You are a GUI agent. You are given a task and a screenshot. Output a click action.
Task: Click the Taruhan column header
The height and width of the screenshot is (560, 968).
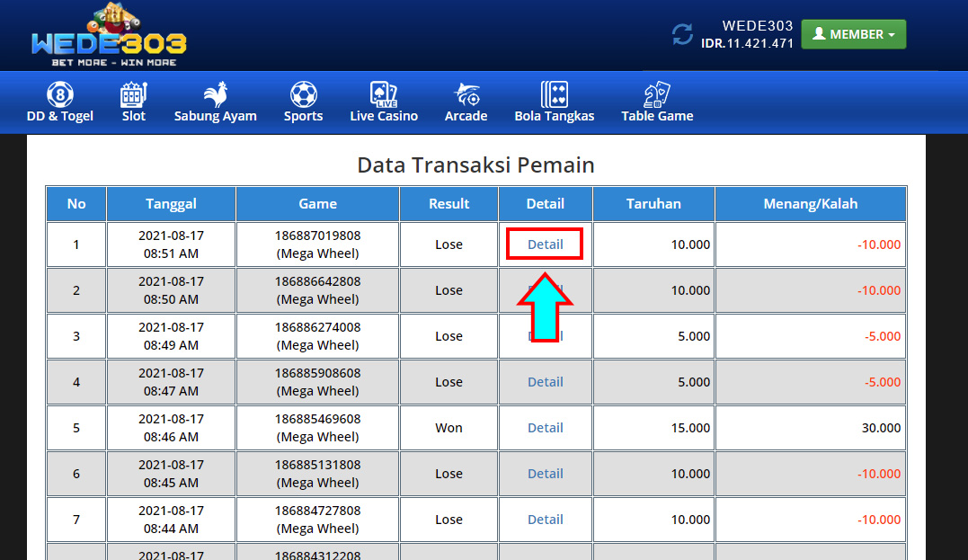click(x=653, y=204)
